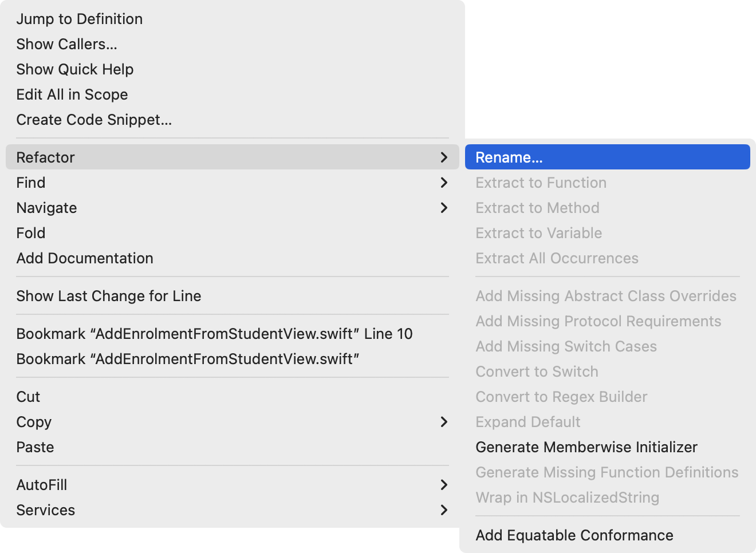
Task: Click Add Documentation
Action: coord(85,258)
